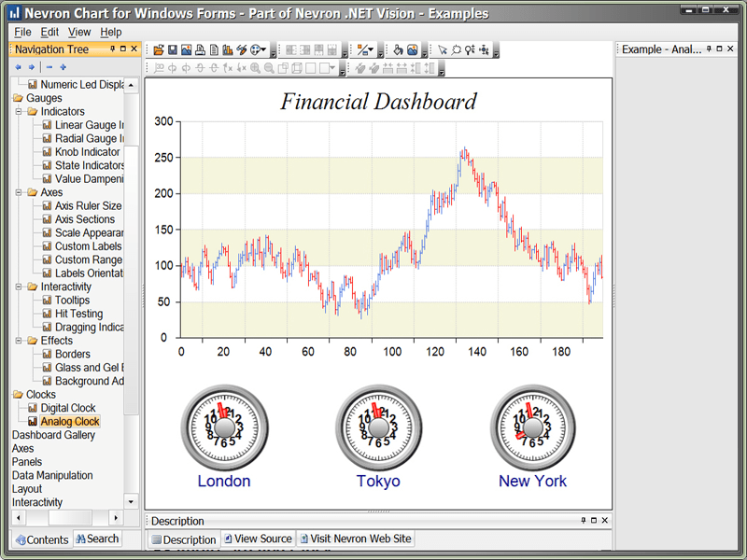Switch to the Search tab at bottom left

97,539
